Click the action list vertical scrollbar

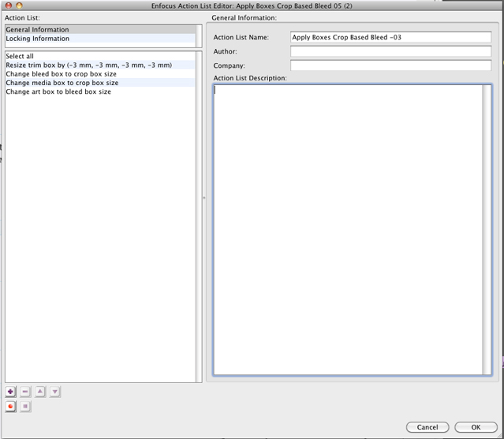click(199, 217)
